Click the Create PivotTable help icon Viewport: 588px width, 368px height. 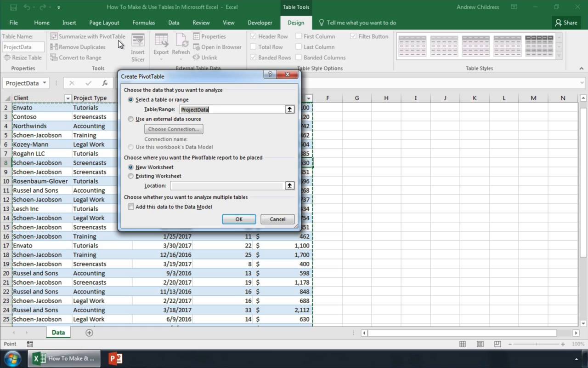[270, 75]
